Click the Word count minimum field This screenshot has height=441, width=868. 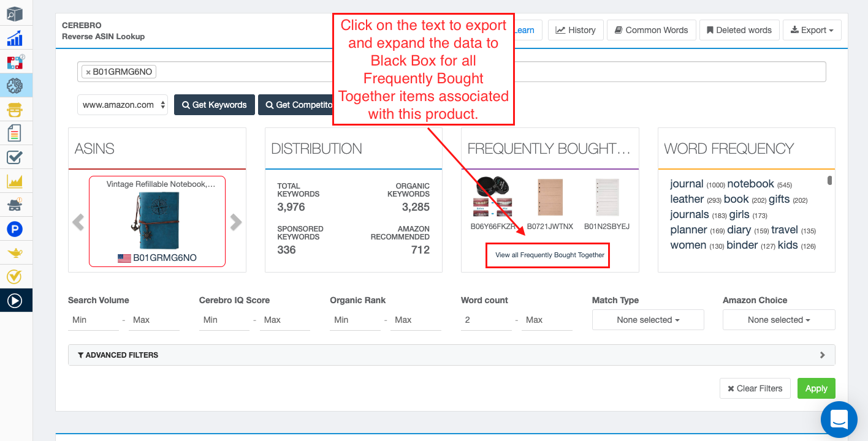486,320
